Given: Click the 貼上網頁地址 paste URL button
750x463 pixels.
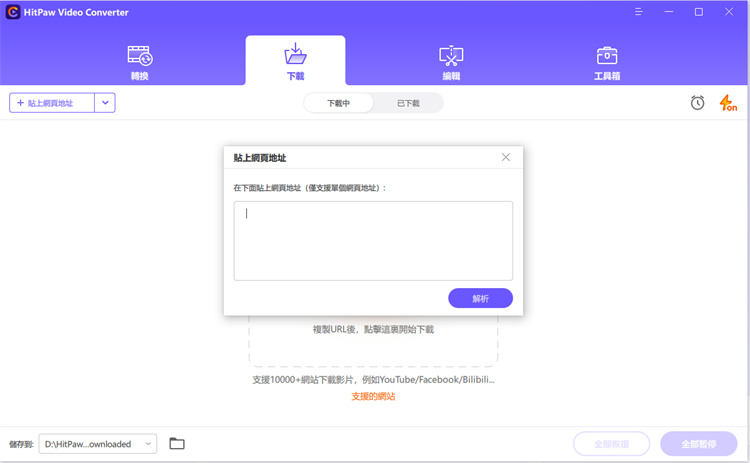Looking at the screenshot, I should [52, 103].
